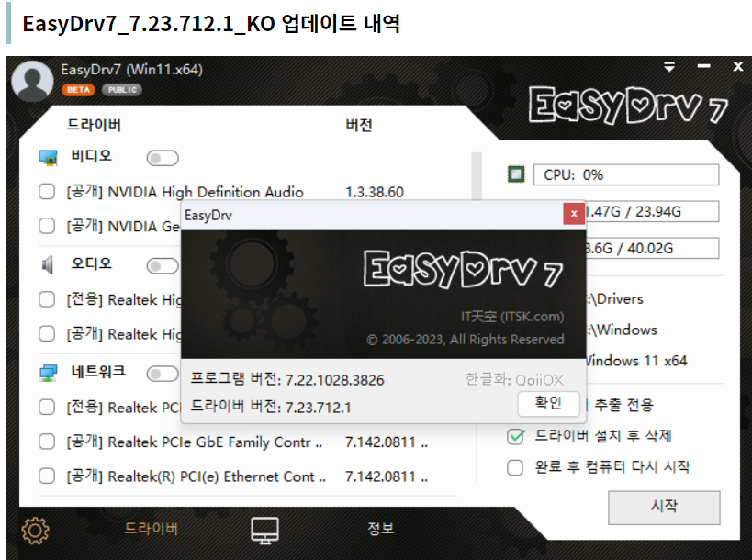Click the PUBLIC badge
This screenshot has width=752, height=560.
(x=122, y=90)
